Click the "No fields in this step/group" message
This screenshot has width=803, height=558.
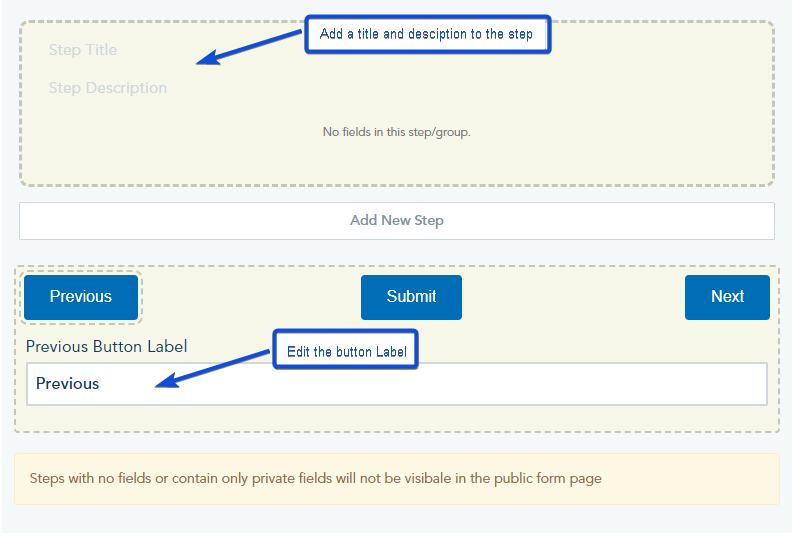396,132
